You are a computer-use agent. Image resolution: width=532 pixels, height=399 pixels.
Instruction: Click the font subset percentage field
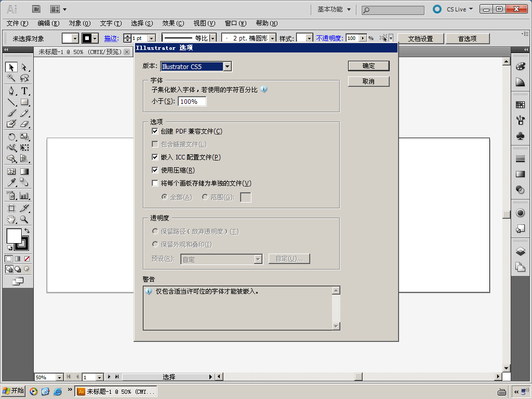[x=192, y=101]
